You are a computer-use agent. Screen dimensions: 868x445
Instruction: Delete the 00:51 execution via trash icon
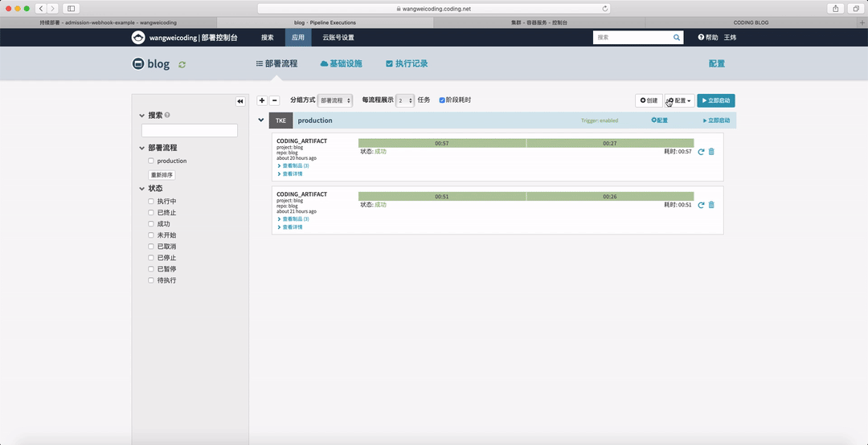[x=711, y=205]
